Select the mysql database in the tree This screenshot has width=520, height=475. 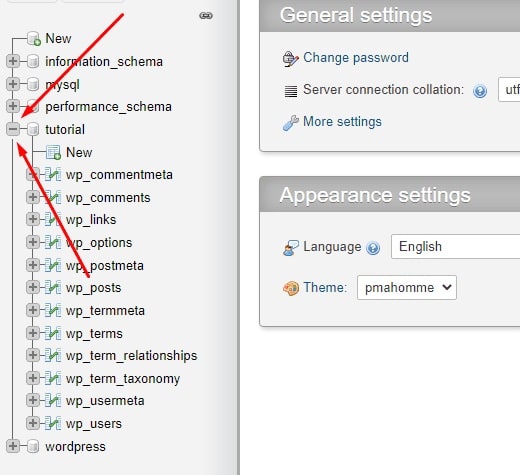[62, 85]
